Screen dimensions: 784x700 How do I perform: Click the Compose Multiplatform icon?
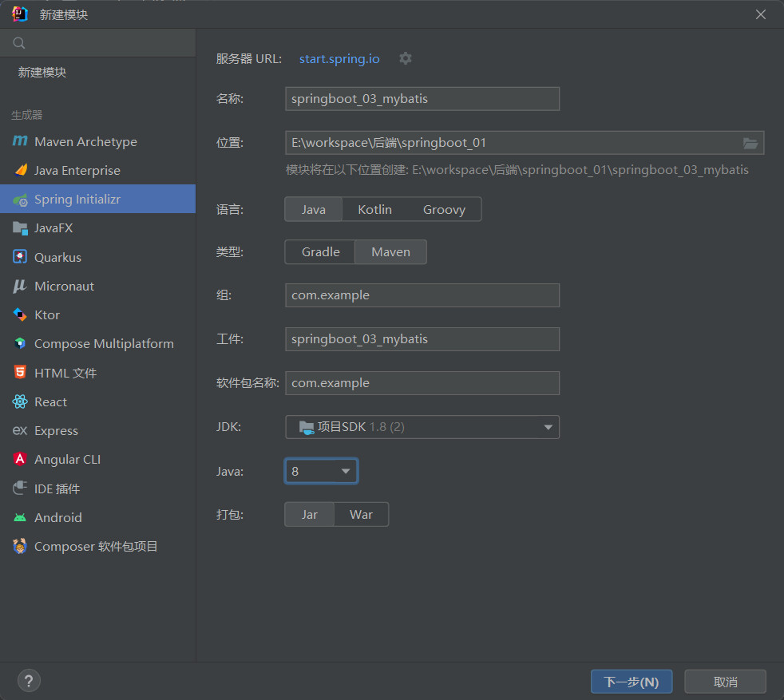click(x=20, y=343)
